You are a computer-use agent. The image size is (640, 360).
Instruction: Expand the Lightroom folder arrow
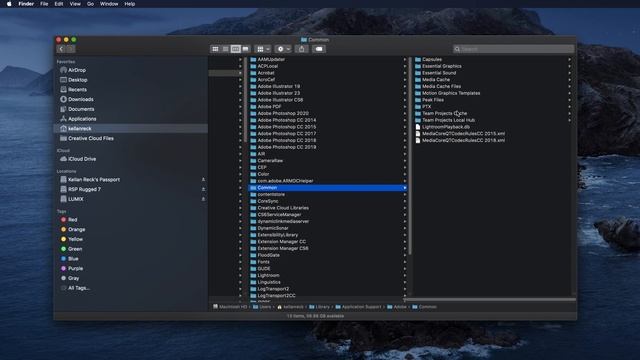(404, 276)
